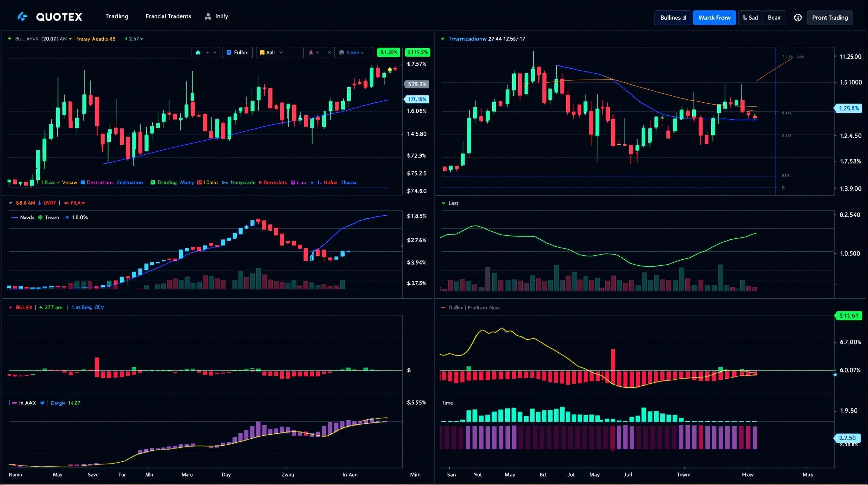The height and width of the screenshot is (485, 868).
Task: Select the Bullines 3 panel header
Action: (x=672, y=18)
